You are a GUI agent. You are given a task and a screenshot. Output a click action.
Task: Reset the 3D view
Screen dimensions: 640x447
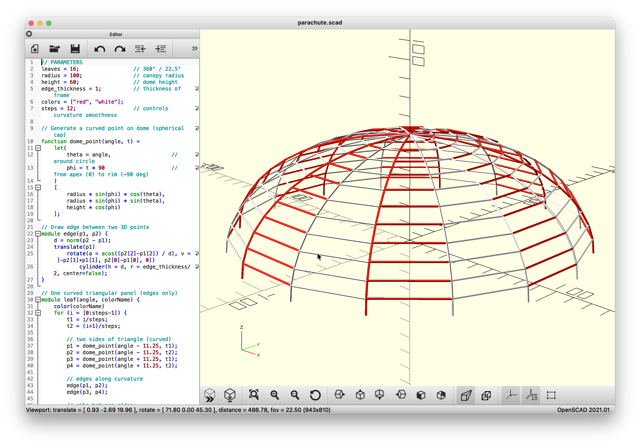coord(315,395)
